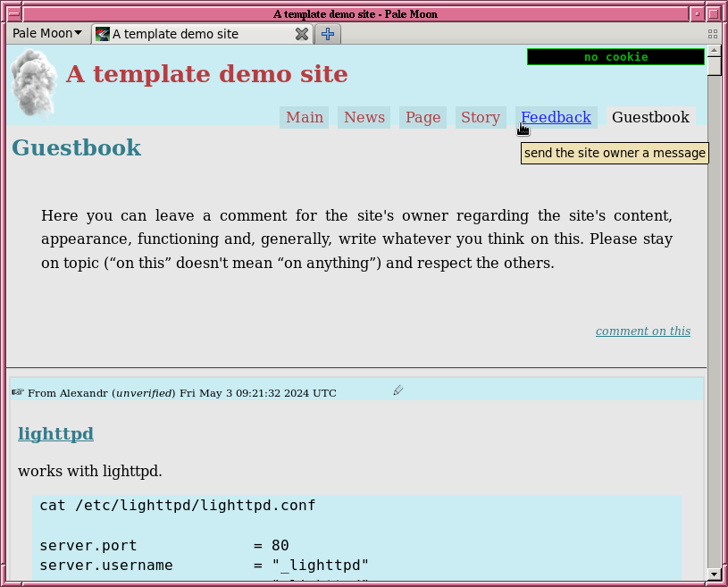The image size is (728, 587).
Task: Go to the Main navigation item
Action: pos(305,117)
